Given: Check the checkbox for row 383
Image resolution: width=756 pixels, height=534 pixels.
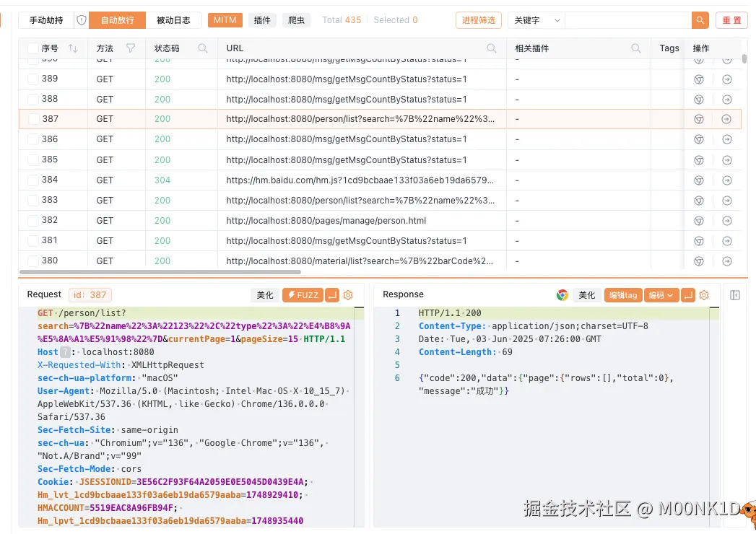Looking at the screenshot, I should click(x=33, y=200).
